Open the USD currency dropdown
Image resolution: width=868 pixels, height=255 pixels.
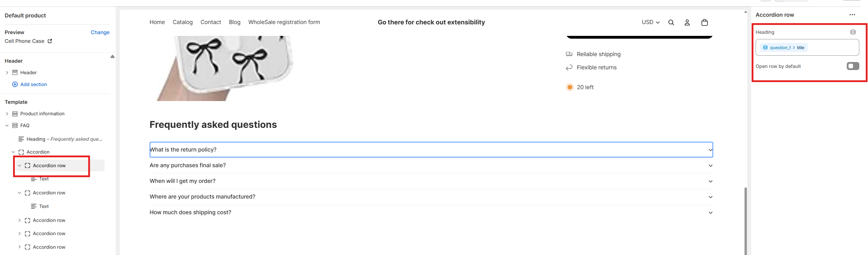[651, 22]
